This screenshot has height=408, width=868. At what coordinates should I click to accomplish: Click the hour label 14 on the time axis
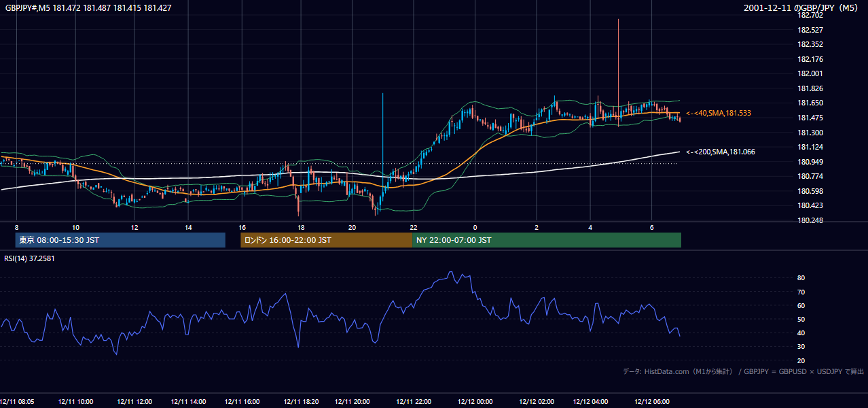click(188, 227)
